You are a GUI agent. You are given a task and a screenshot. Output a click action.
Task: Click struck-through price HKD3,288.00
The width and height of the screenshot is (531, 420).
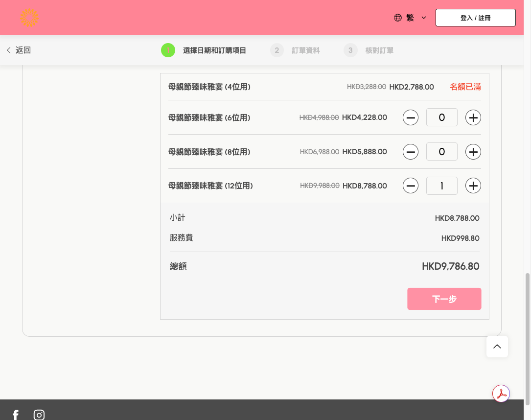click(367, 87)
